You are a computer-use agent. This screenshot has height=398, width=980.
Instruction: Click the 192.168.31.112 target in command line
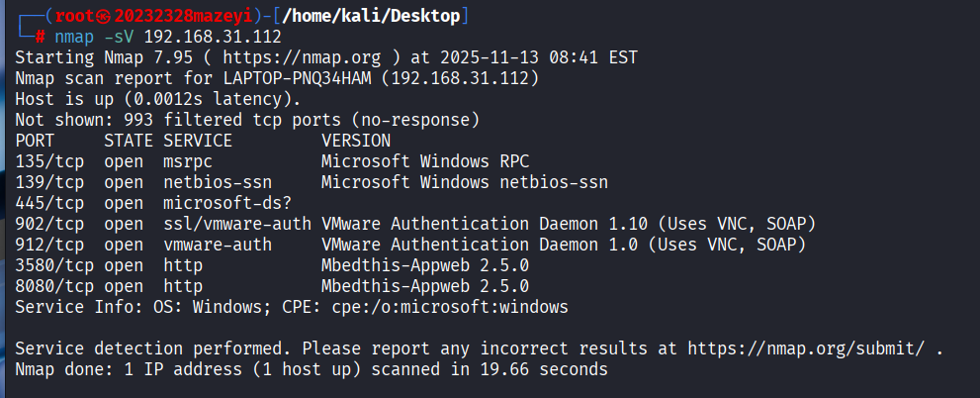point(213,37)
